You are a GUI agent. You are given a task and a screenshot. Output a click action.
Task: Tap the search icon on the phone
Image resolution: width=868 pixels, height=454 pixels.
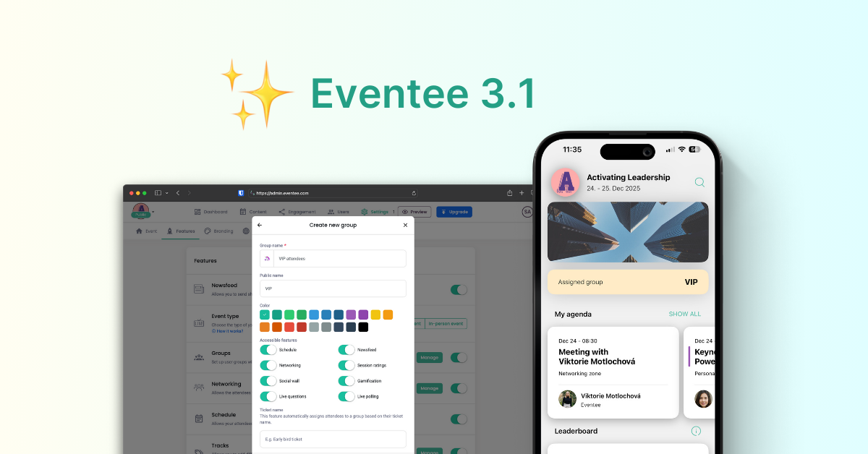coord(699,182)
